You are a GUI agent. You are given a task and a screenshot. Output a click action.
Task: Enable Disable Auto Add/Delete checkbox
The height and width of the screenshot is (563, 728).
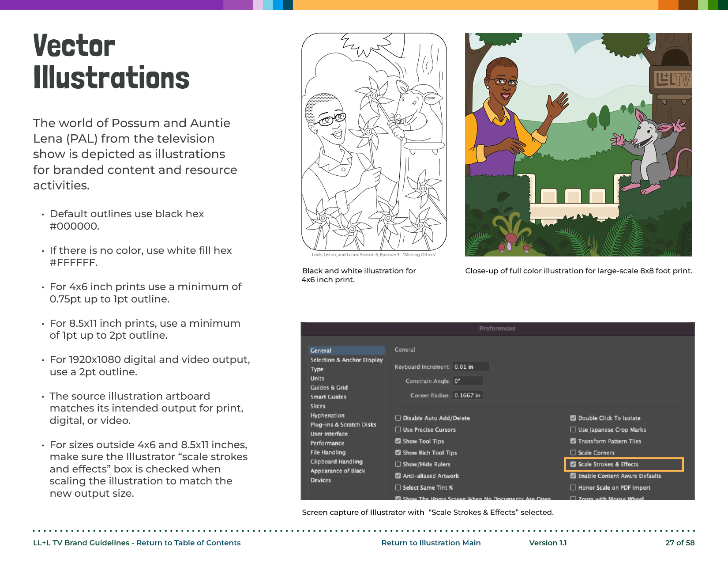[398, 418]
